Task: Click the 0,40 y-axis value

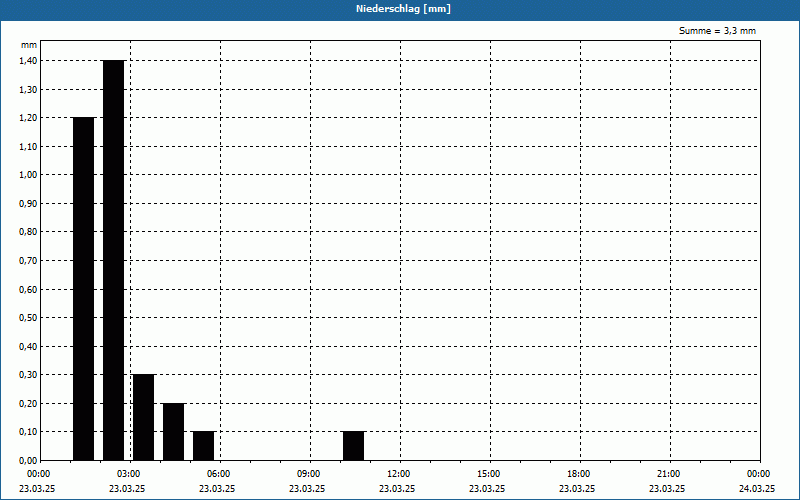Action: (28, 346)
